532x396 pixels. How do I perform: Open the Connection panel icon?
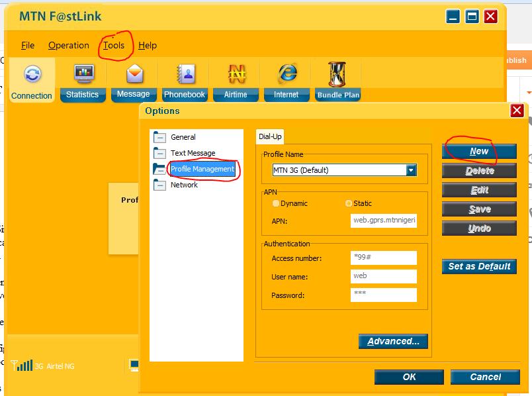[32, 74]
